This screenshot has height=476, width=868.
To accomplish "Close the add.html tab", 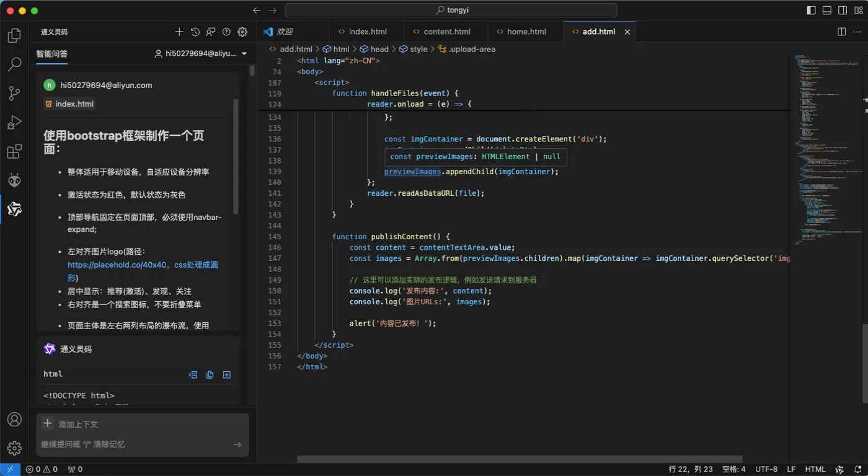I will click(627, 32).
